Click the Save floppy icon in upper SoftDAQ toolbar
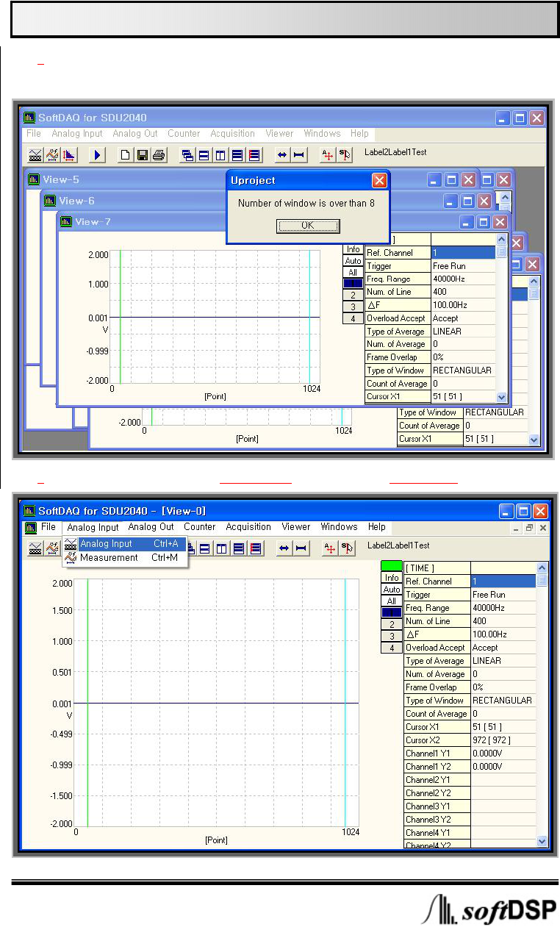The image size is (560, 927). [x=142, y=154]
